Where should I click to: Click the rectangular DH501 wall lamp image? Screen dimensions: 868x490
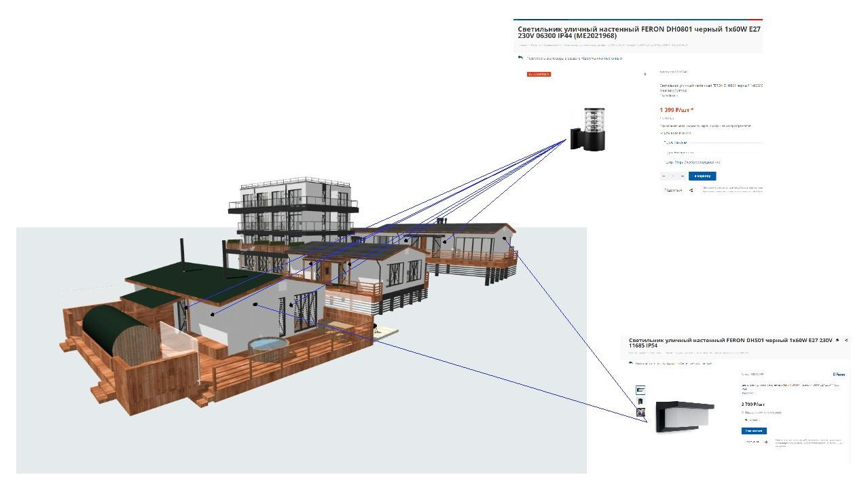[684, 415]
